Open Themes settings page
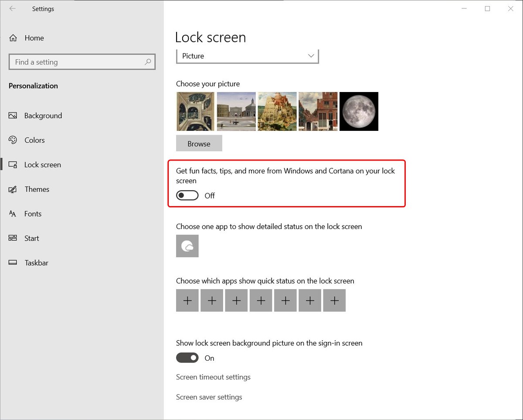This screenshot has height=420, width=523. (37, 189)
